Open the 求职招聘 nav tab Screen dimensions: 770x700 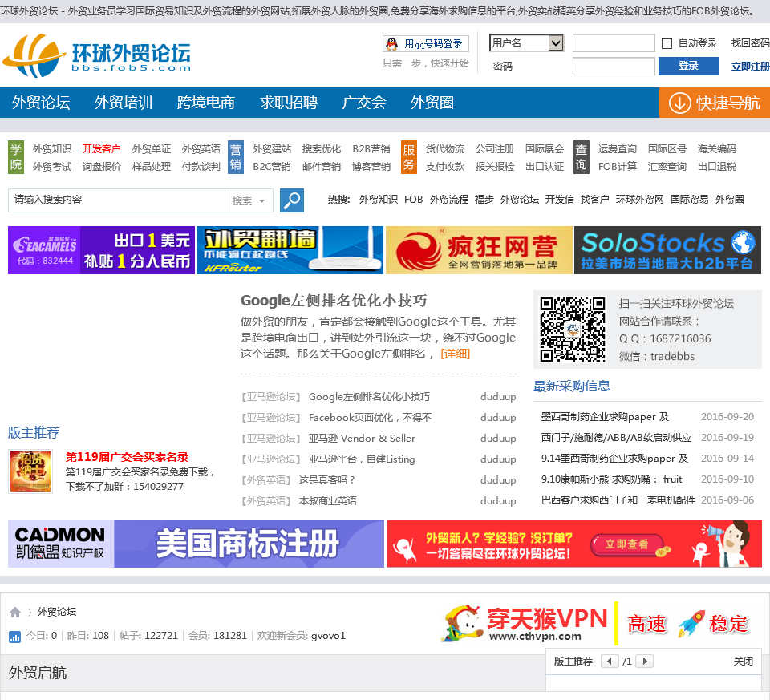coord(288,103)
